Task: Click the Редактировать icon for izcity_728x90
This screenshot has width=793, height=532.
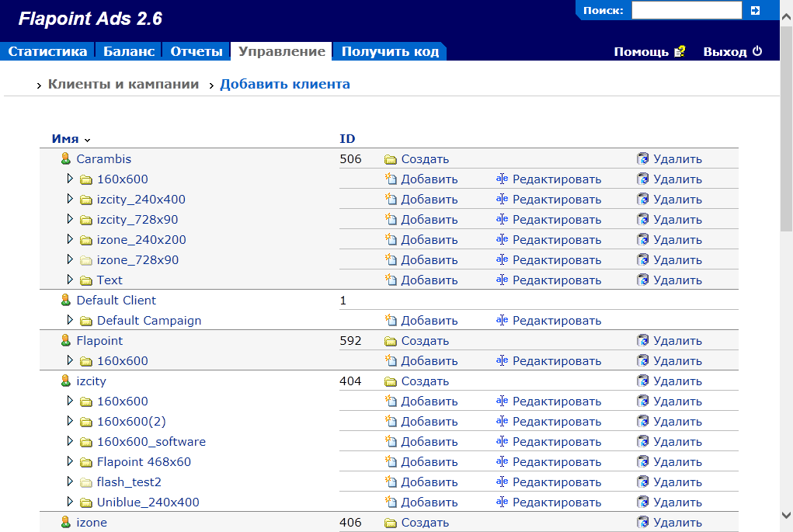Action: click(502, 220)
